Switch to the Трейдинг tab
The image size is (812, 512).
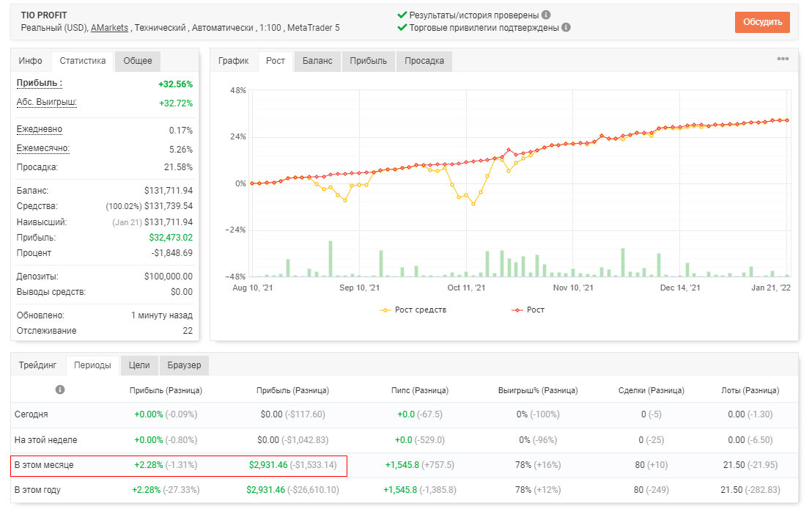tap(38, 365)
